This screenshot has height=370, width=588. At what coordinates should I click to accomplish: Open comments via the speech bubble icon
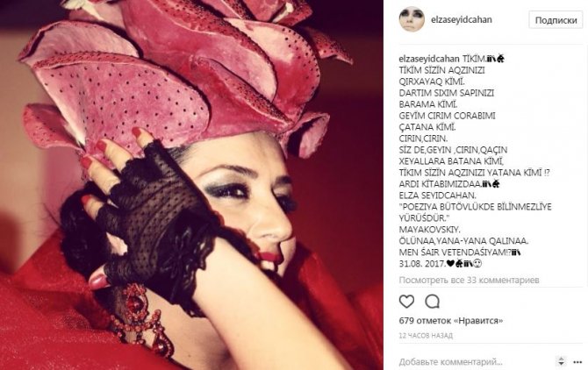(x=432, y=302)
